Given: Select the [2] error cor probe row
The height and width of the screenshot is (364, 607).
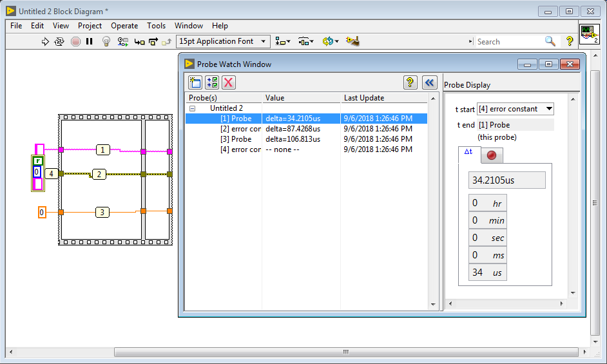Looking at the screenshot, I should coord(306,129).
